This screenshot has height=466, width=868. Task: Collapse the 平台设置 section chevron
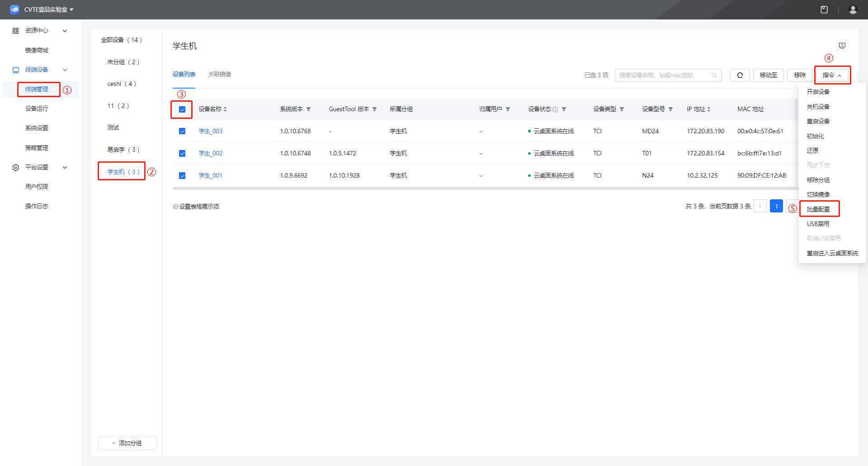click(65, 167)
